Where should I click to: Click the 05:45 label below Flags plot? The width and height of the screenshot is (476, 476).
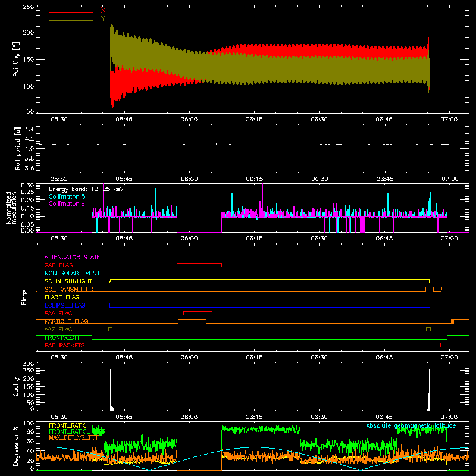tap(124, 358)
